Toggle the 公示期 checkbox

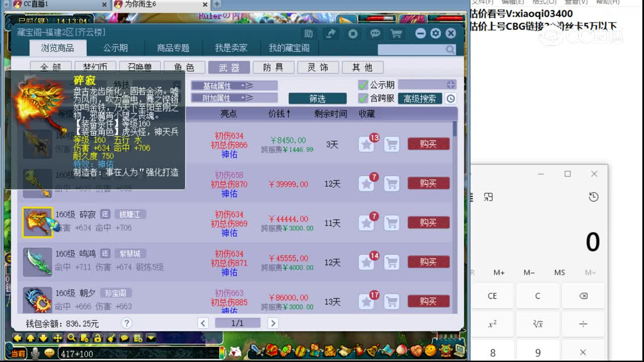363,84
